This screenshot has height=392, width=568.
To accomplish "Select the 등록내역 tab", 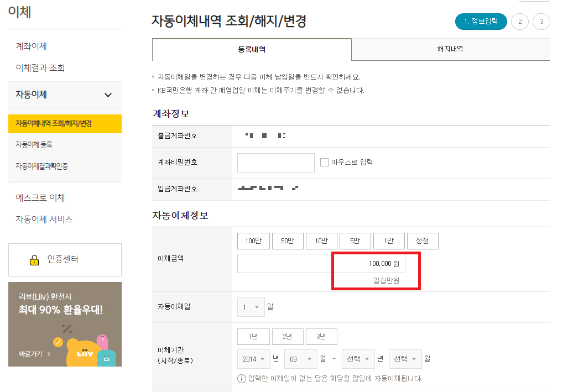I will click(x=252, y=50).
